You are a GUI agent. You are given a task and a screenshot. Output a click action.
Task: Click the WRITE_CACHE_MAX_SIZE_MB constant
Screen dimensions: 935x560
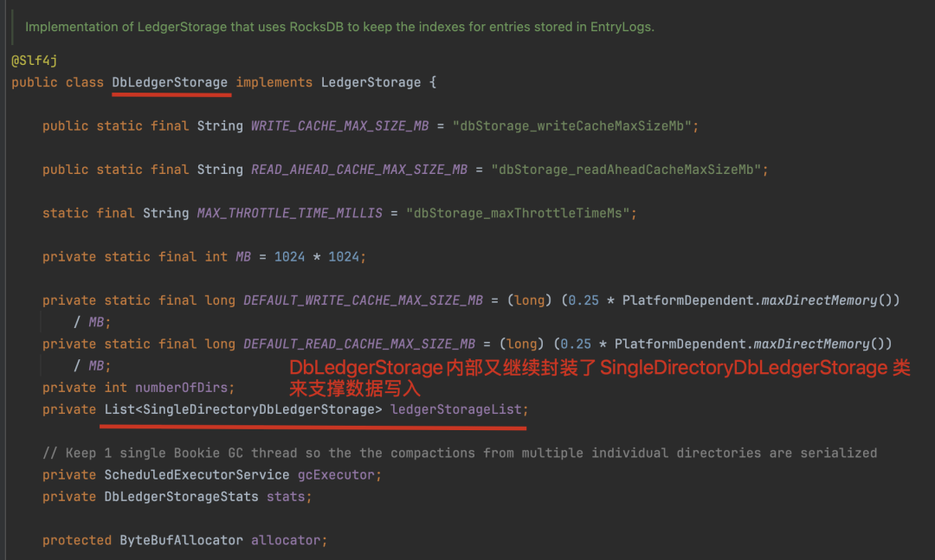[x=339, y=126]
